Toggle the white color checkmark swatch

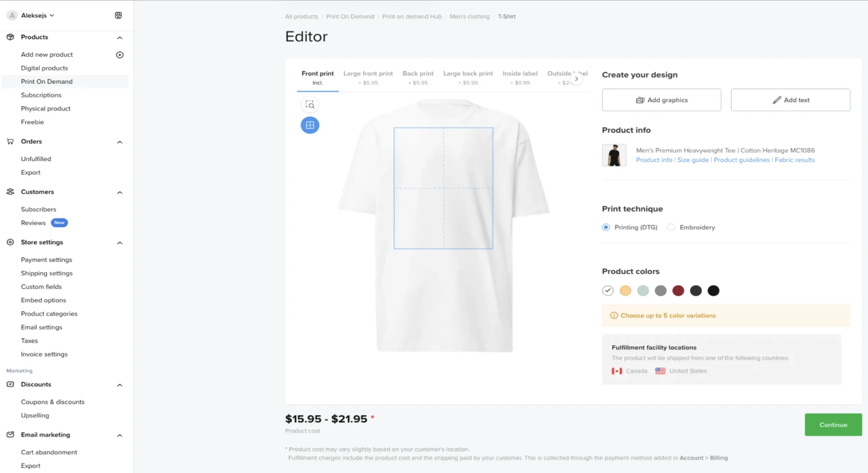pyautogui.click(x=608, y=291)
